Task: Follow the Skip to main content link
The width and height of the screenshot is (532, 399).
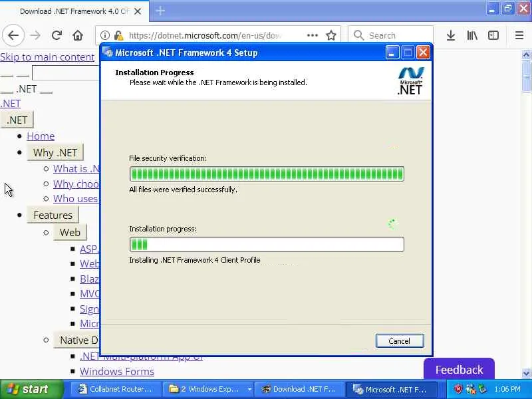Action: click(47, 57)
